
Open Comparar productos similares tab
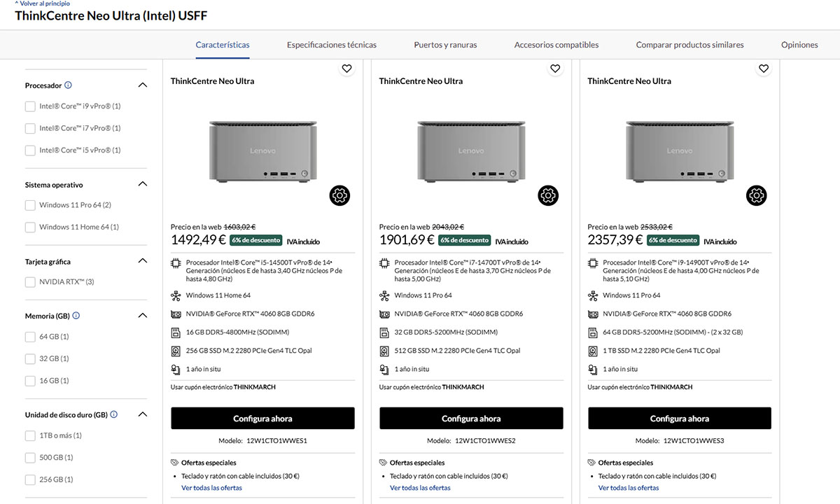[689, 45]
